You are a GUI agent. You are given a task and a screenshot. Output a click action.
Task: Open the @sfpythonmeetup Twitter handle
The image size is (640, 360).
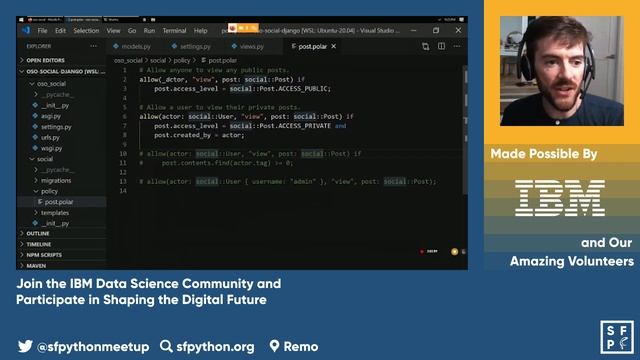93,347
